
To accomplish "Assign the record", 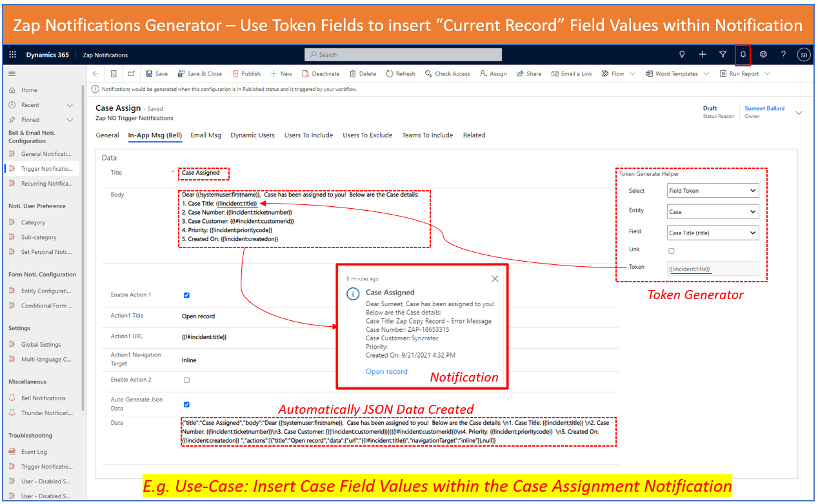I will [x=494, y=73].
